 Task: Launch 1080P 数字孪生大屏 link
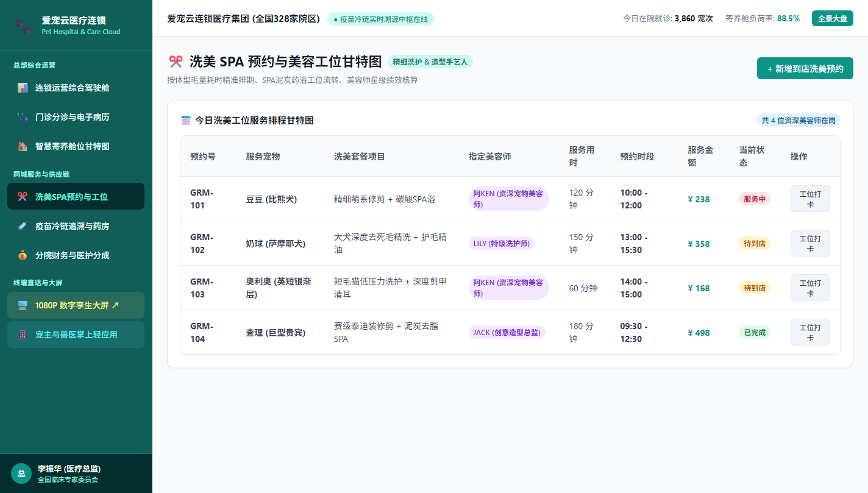click(x=76, y=305)
